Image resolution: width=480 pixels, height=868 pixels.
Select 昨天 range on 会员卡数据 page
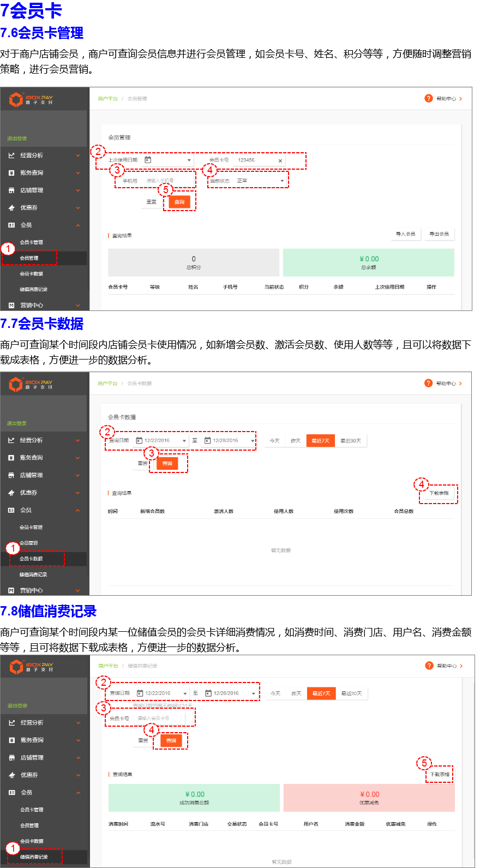click(296, 441)
